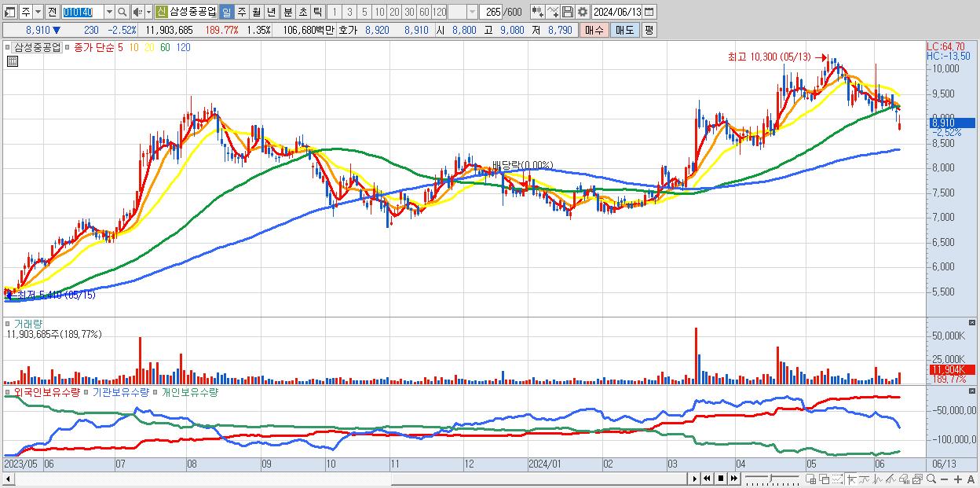Click the plus zoom-in icon
Image resolution: width=980 pixels, height=488 pixels.
coord(958,479)
